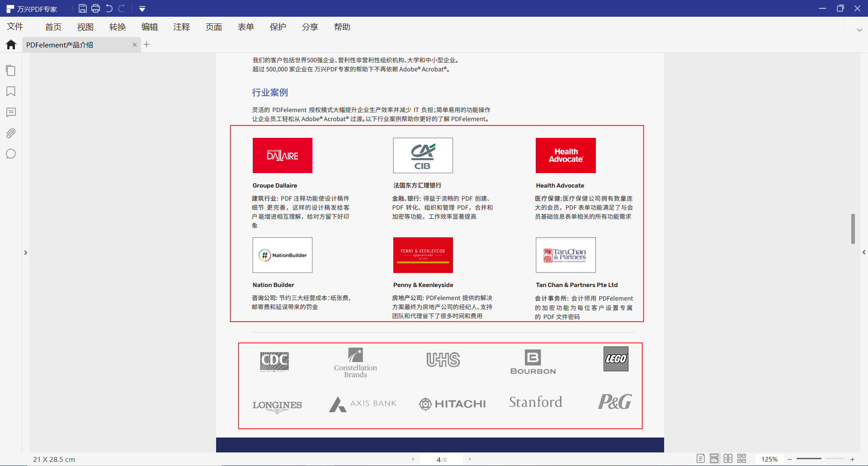The width and height of the screenshot is (868, 466).
Task: Select continuous page view layout
Action: [x=714, y=459]
